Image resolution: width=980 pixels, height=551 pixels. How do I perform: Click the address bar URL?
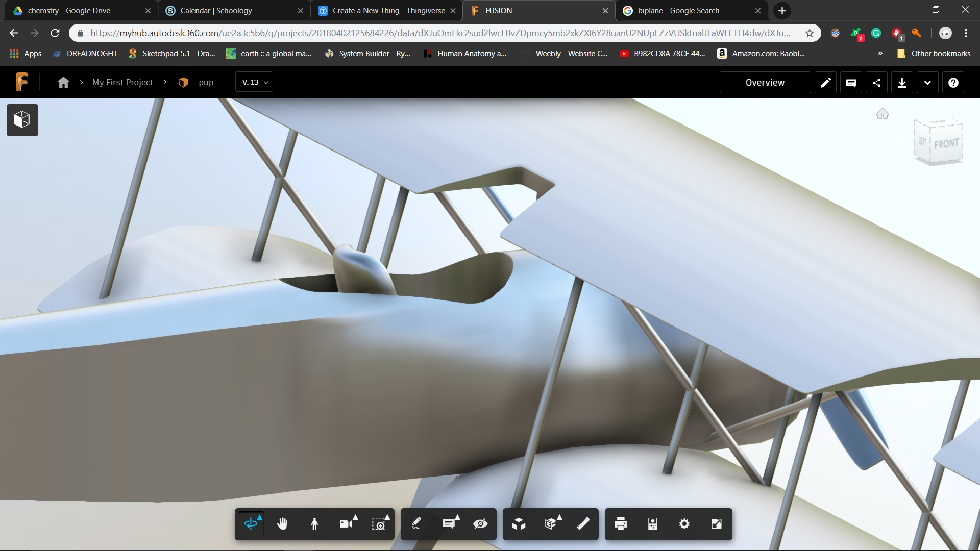440,33
